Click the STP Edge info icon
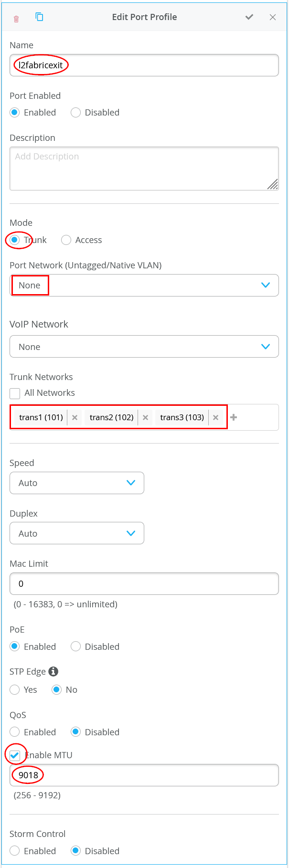 (54, 671)
